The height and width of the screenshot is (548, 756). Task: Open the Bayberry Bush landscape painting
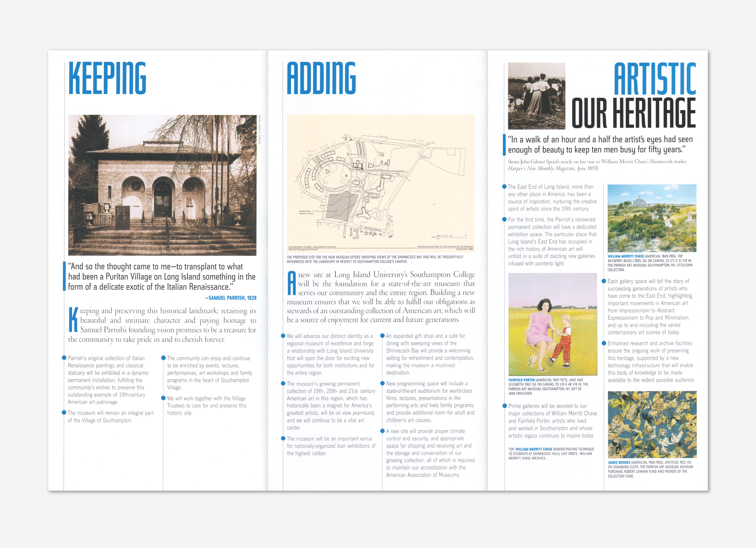652,218
